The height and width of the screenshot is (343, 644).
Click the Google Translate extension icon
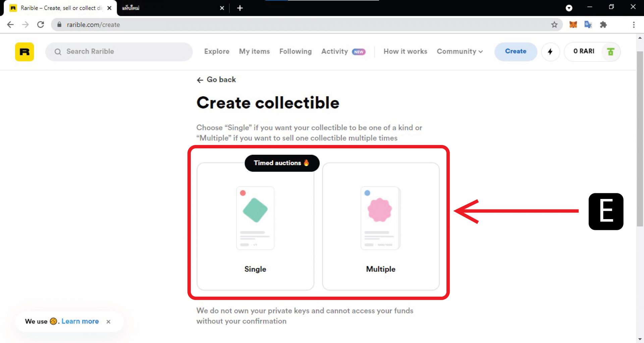click(588, 24)
